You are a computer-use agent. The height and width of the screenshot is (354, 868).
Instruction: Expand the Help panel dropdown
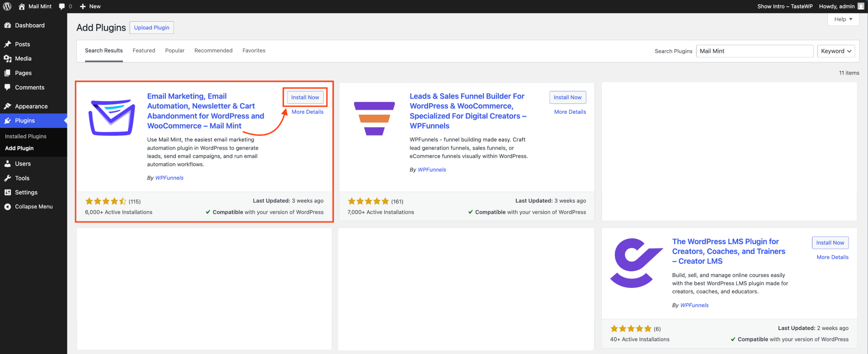pos(843,19)
